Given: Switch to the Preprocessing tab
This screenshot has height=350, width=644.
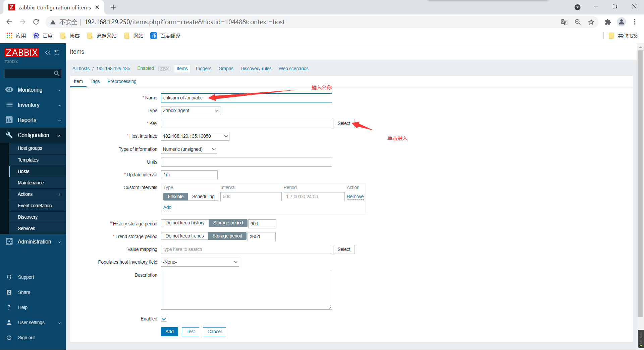Looking at the screenshot, I should (122, 81).
